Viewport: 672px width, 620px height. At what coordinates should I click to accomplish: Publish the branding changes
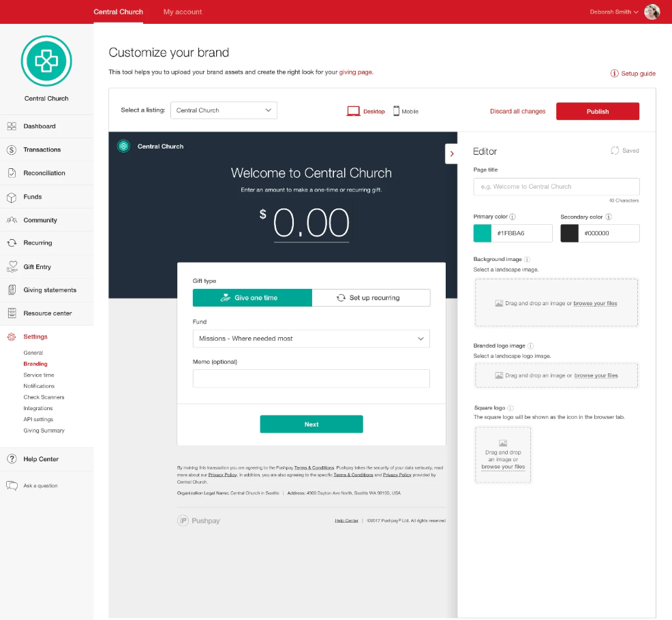pos(598,110)
